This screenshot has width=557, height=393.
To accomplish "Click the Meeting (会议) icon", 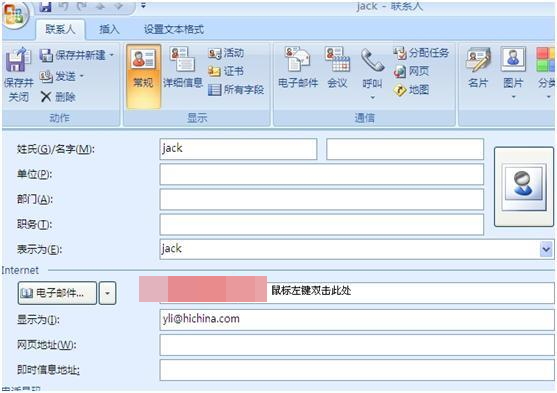I will tap(337, 60).
